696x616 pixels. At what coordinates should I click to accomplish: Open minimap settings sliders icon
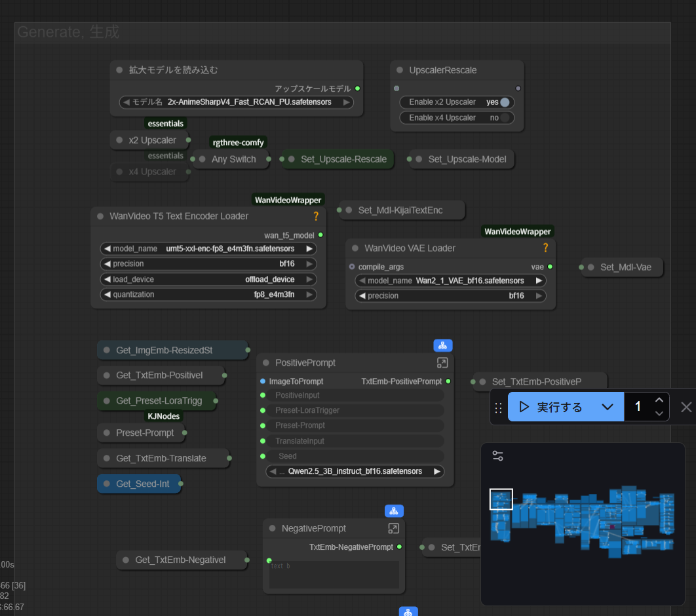(x=498, y=456)
